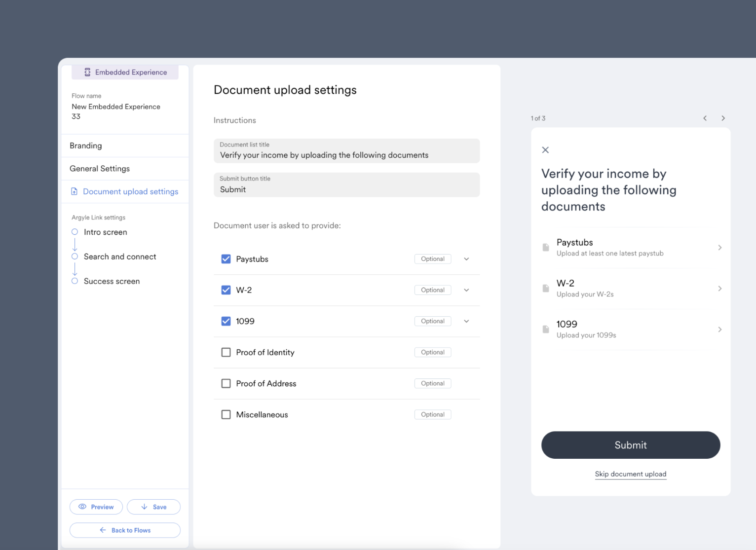
Task: Click the download arrow icon in Save button
Action: [145, 507]
